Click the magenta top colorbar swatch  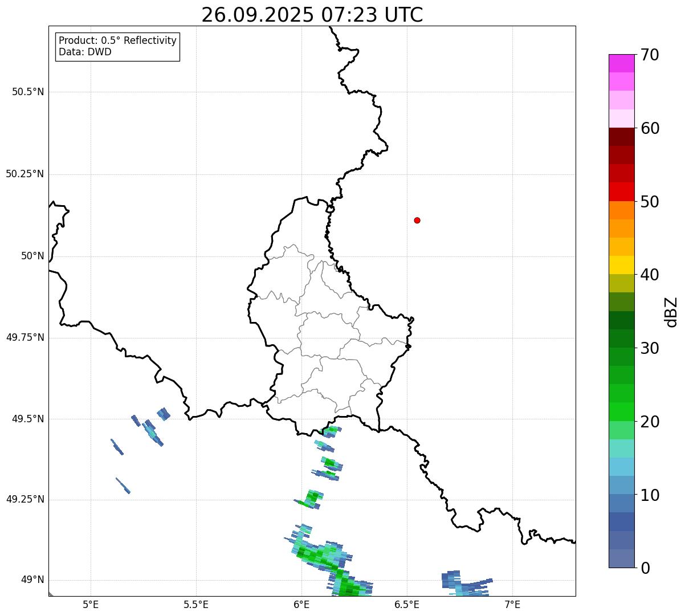click(621, 63)
